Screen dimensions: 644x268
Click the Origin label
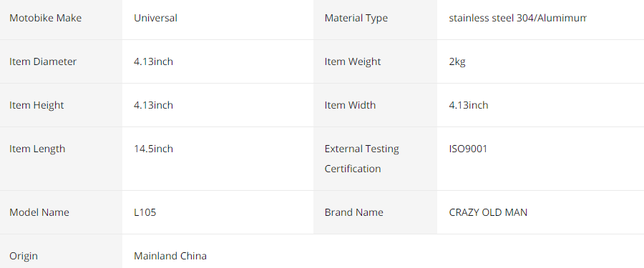coord(24,256)
